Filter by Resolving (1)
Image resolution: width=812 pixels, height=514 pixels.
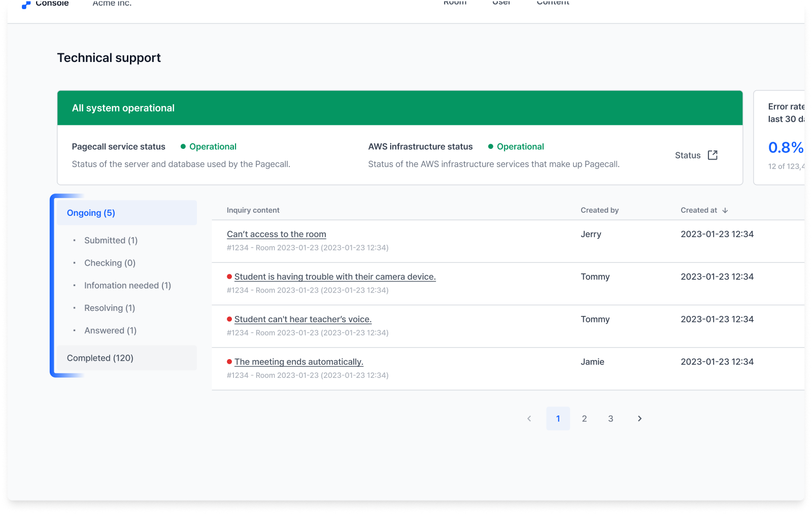pyautogui.click(x=110, y=308)
